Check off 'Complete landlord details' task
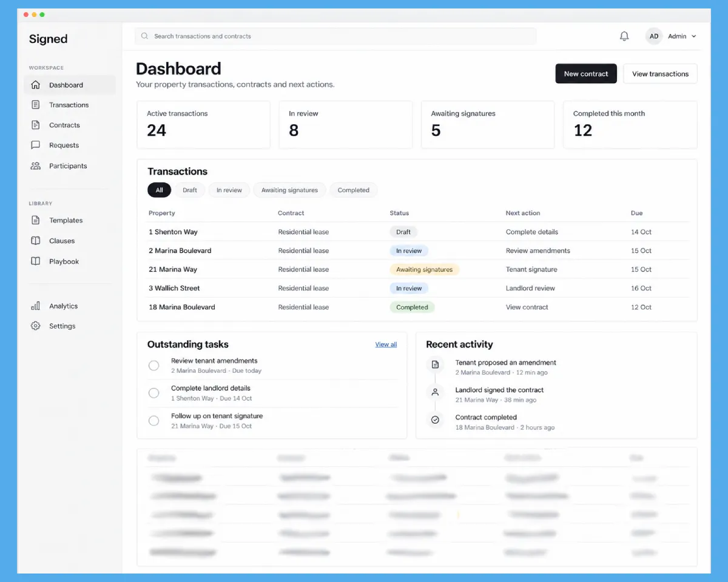This screenshot has width=728, height=582. 154,393
